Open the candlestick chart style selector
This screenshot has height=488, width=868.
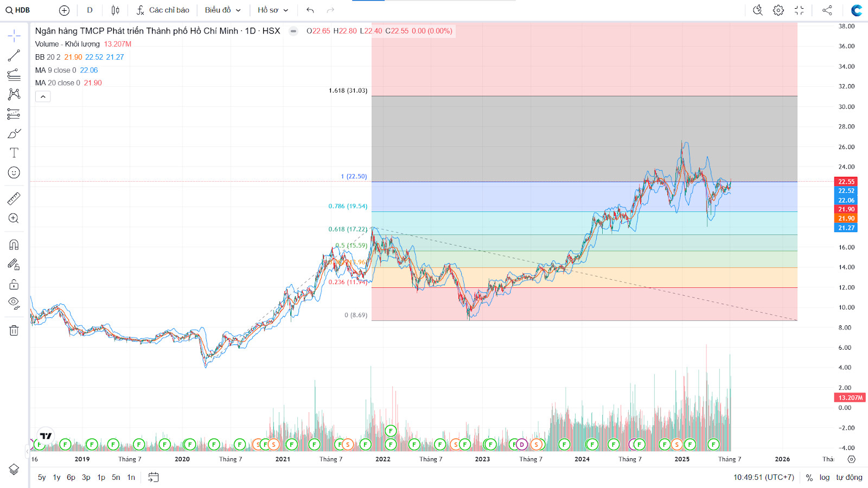click(115, 10)
